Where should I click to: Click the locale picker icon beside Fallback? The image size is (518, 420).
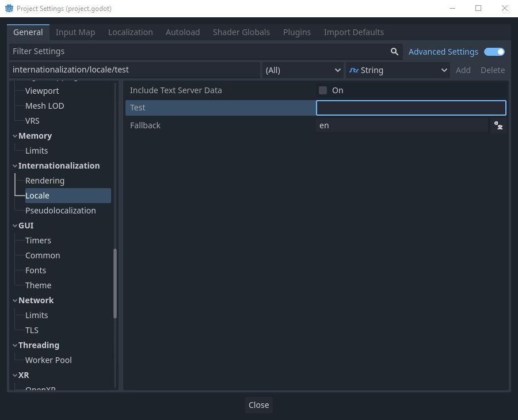pos(498,125)
